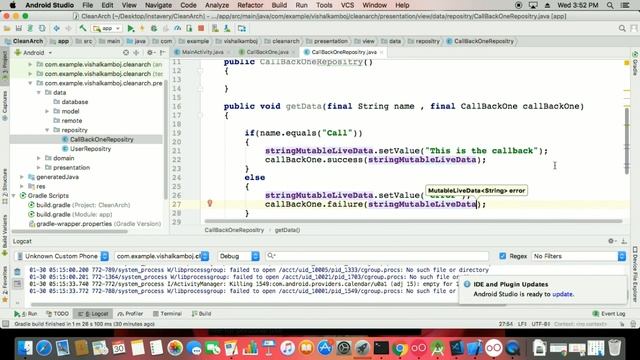Open Project Structure toolbar icon
The image size is (640, 360).
click(x=242, y=29)
